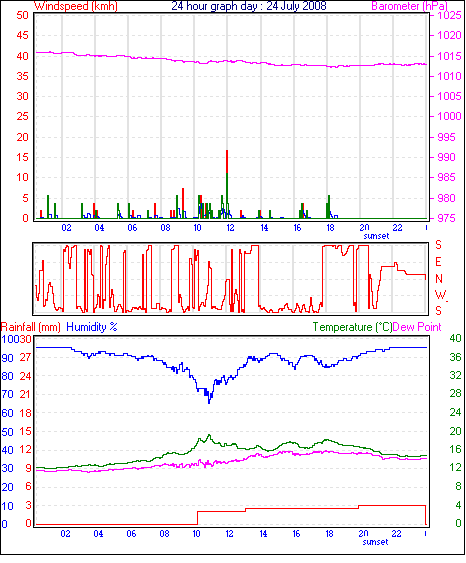Click the Rainfall (mm) legend label
Image resolution: width=466 pixels, height=563 pixels.
(31, 327)
